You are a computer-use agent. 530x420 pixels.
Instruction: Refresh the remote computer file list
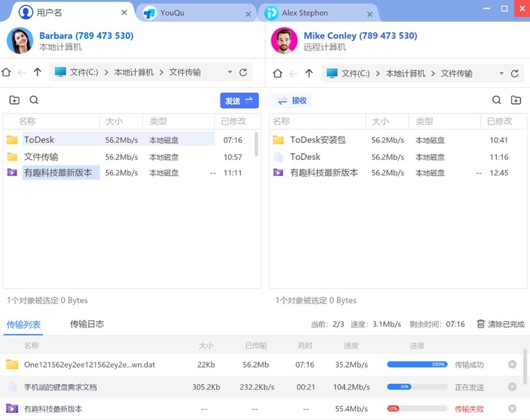[514, 73]
